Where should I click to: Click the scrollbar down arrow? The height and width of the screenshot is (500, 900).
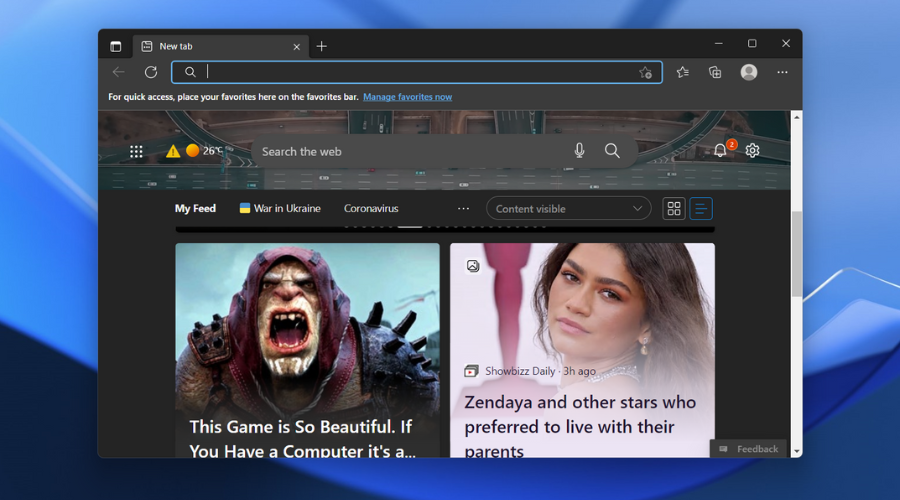(x=797, y=451)
